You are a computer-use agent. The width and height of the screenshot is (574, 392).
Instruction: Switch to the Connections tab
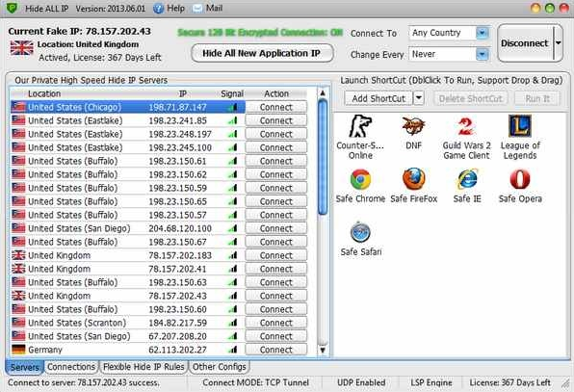pyautogui.click(x=71, y=367)
